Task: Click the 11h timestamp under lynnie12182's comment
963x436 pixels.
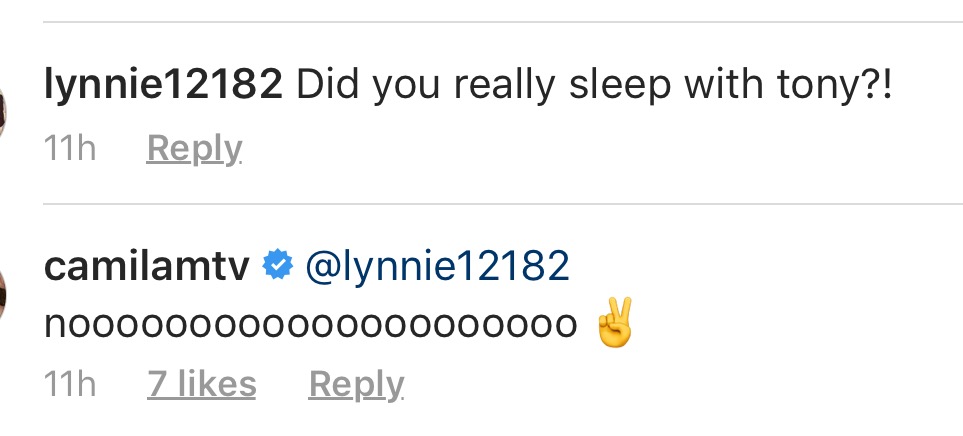Action: click(70, 148)
